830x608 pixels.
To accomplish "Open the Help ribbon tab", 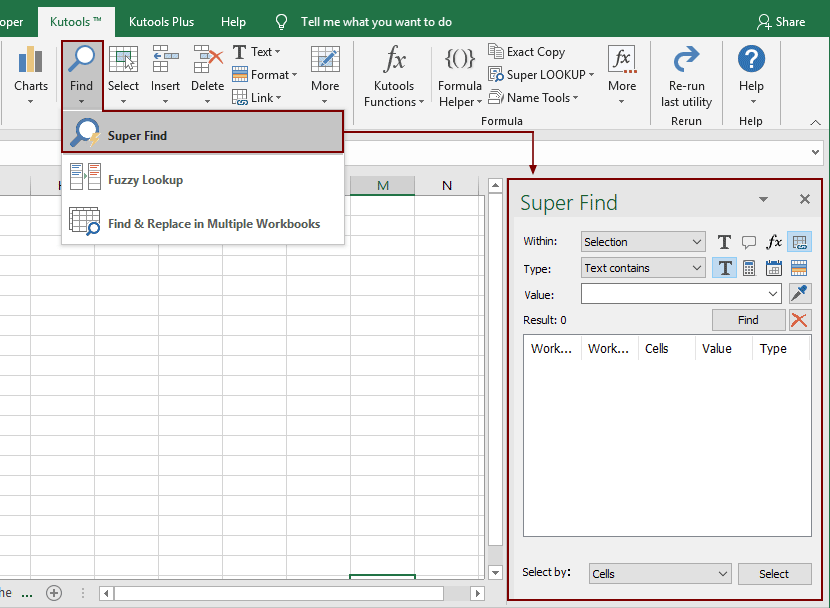I will 233,22.
